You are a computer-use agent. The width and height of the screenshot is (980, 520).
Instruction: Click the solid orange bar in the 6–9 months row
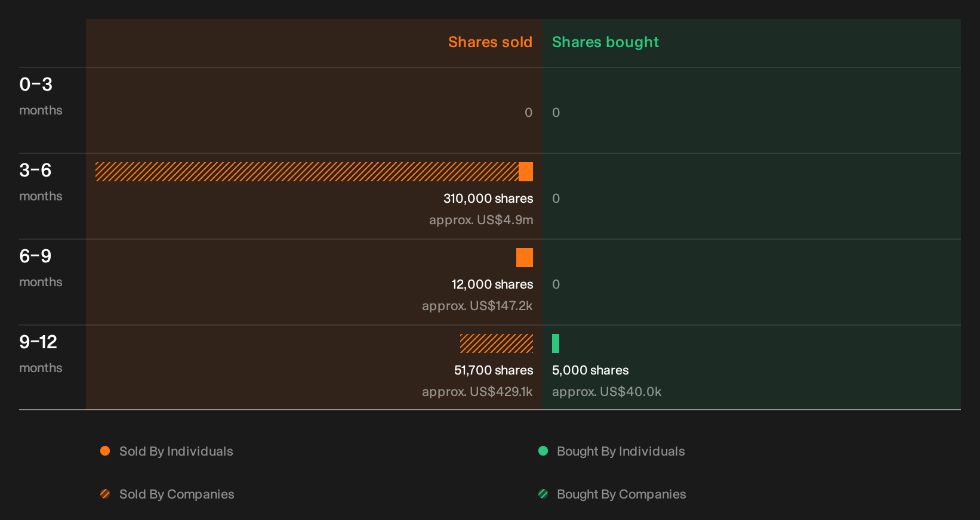pos(525,258)
